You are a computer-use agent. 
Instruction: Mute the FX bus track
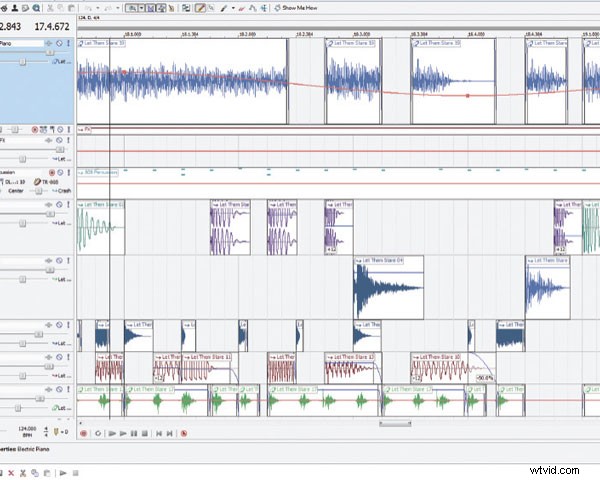pyautogui.click(x=59, y=140)
